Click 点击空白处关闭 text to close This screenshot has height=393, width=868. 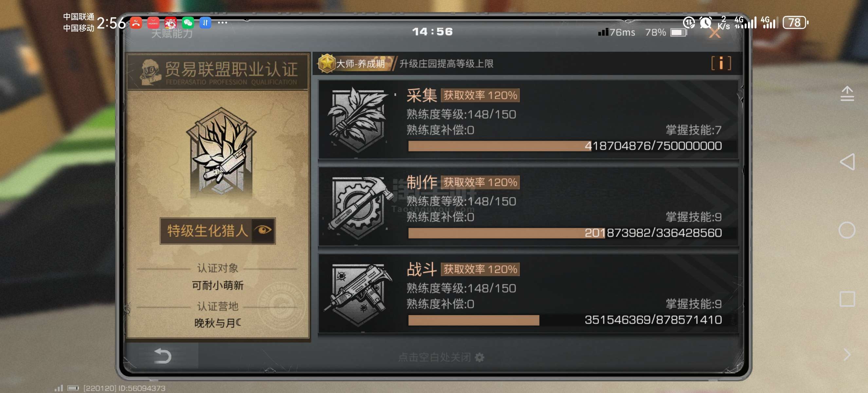click(x=434, y=357)
